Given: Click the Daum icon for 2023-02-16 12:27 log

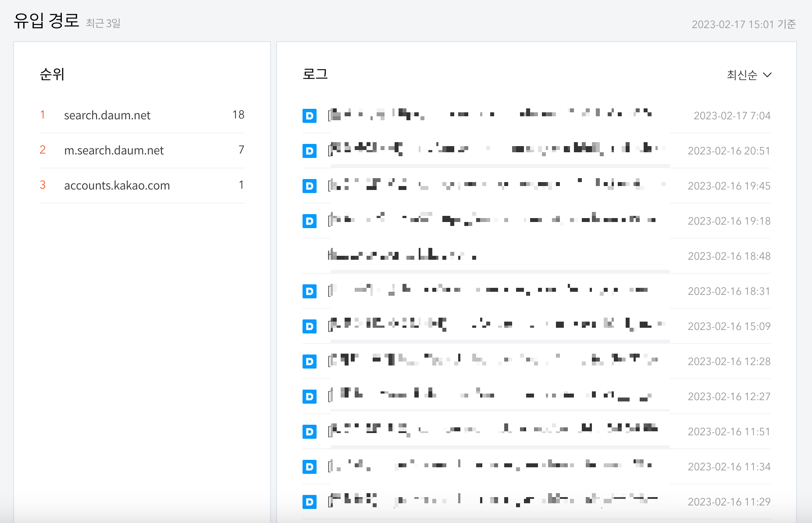Looking at the screenshot, I should pyautogui.click(x=310, y=397).
